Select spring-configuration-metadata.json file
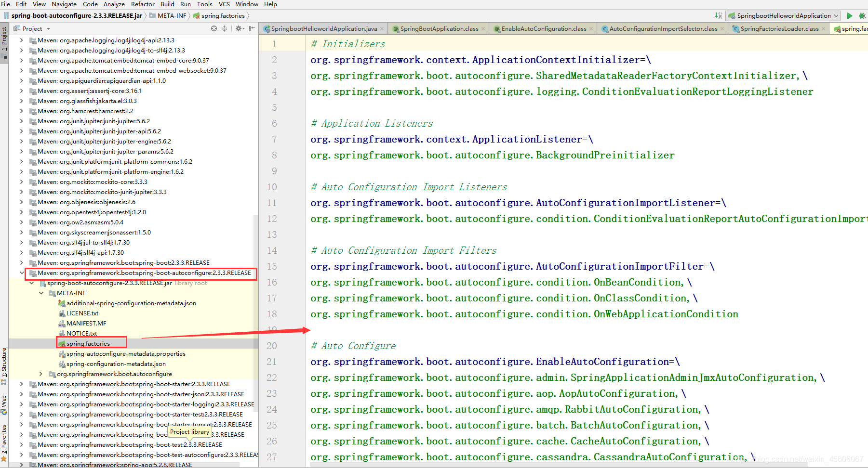 (x=116, y=364)
